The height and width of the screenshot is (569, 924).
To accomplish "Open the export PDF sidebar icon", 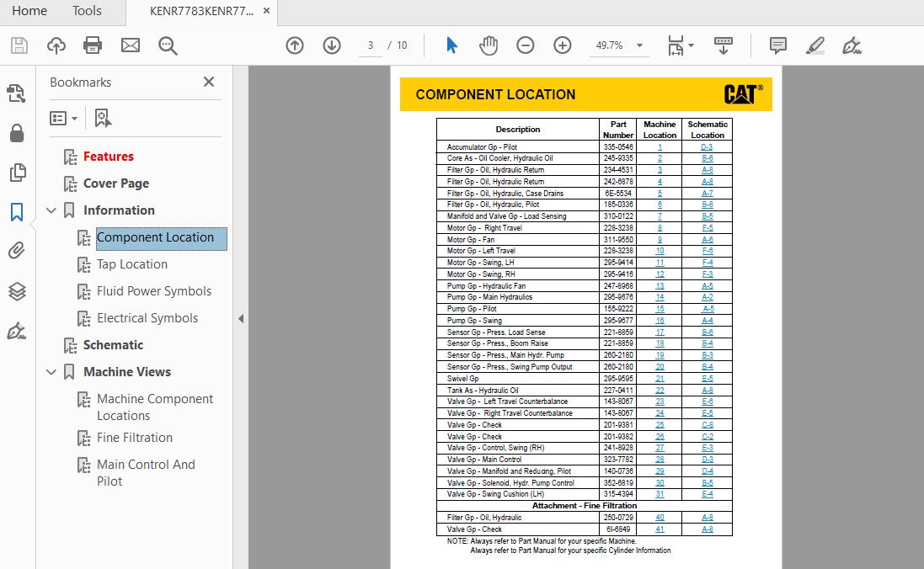I will [x=17, y=93].
